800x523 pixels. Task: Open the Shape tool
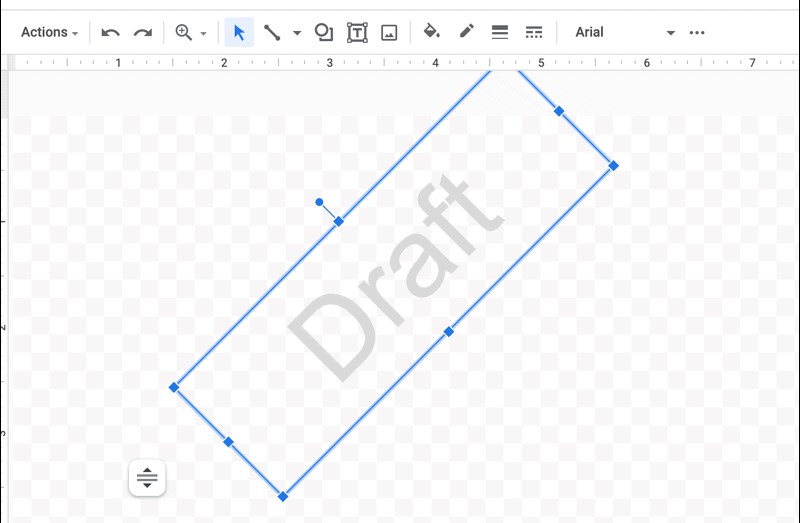click(x=324, y=32)
